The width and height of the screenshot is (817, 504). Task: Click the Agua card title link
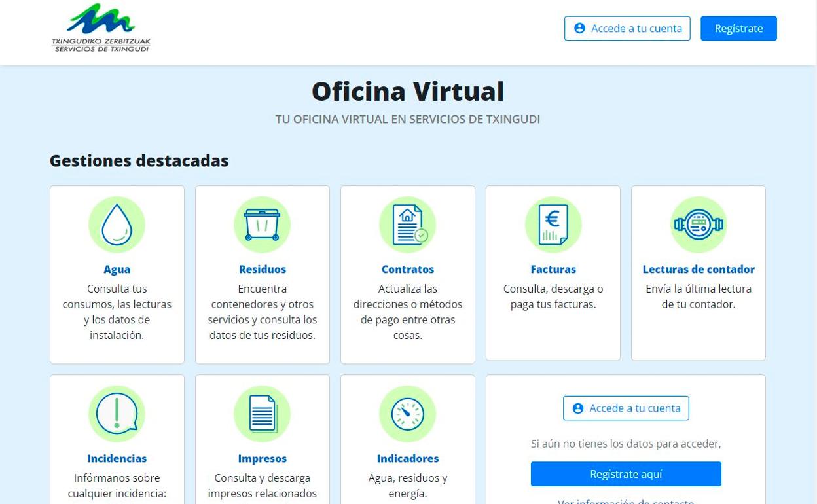click(x=117, y=269)
